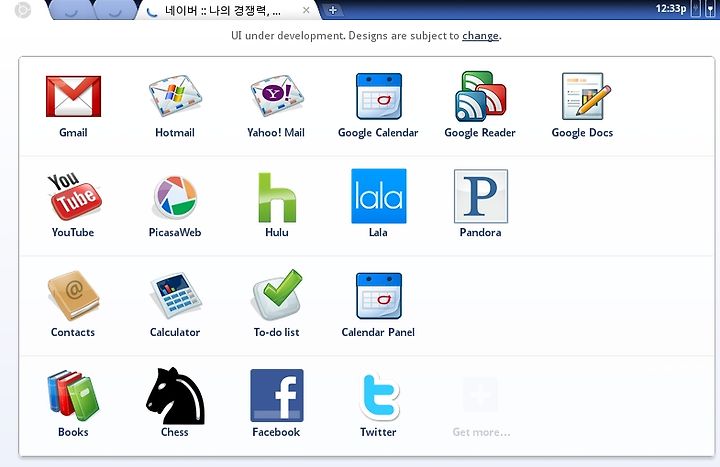
Task: Launch the Calculator icon
Action: pyautogui.click(x=175, y=295)
